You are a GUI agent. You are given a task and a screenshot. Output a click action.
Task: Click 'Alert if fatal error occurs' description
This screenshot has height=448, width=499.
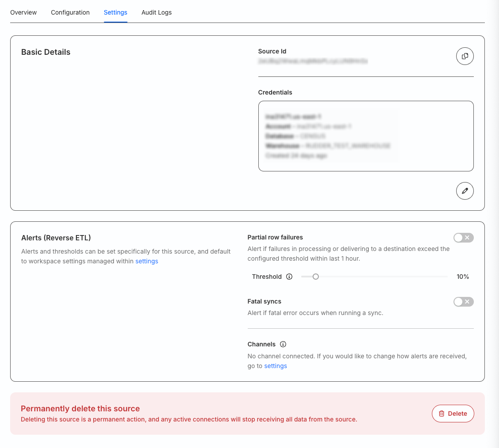pos(315,313)
